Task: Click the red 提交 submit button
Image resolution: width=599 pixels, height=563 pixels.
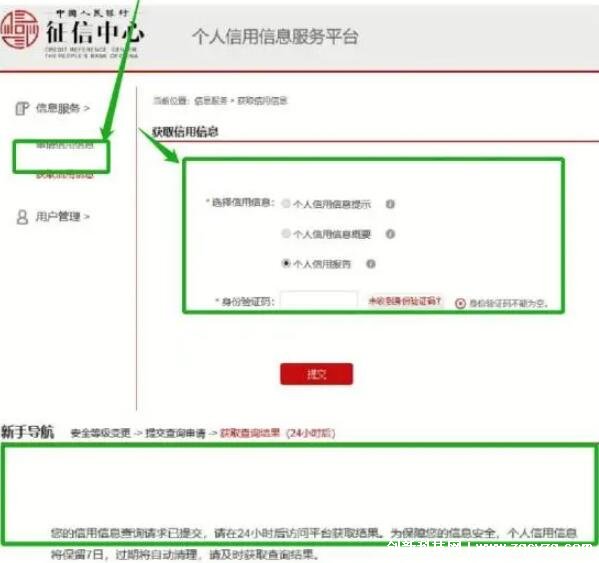Action: pyautogui.click(x=316, y=374)
